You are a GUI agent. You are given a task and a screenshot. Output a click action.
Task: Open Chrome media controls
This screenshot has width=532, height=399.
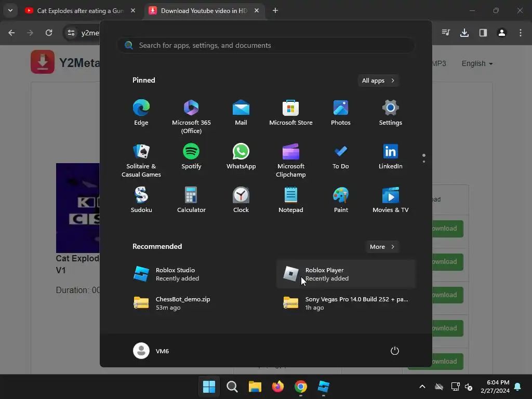pyautogui.click(x=446, y=33)
